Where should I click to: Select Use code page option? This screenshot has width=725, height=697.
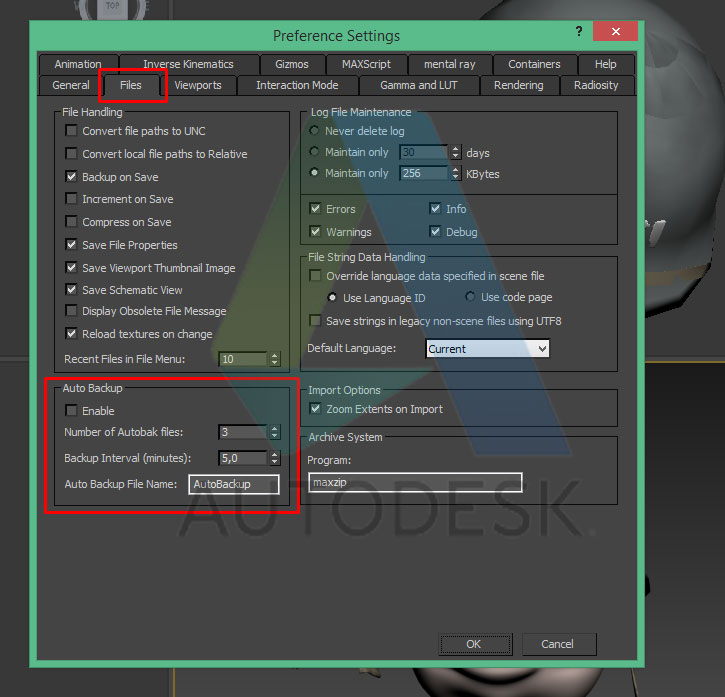point(470,296)
